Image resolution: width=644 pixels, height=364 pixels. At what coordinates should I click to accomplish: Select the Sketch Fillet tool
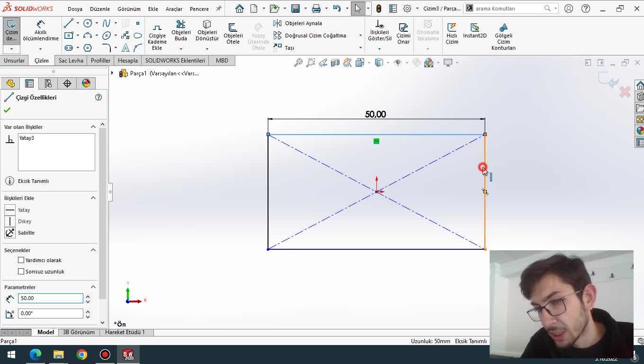107,48
